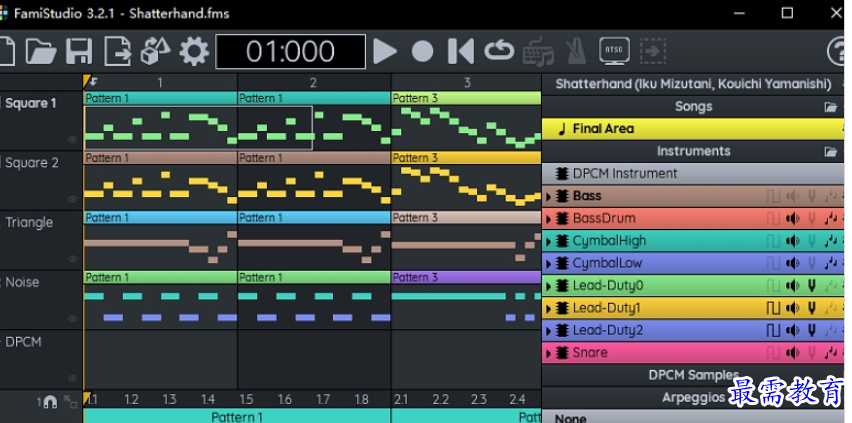852x423 pixels.
Task: Open the settings gear
Action: pyautogui.click(x=194, y=52)
